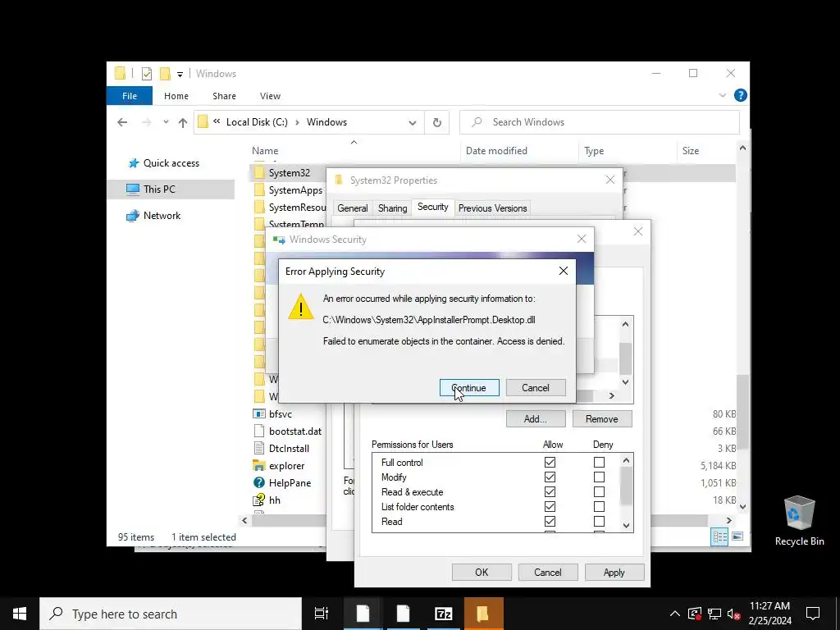Open the View ribbon tab
The image size is (840, 630).
270,96
